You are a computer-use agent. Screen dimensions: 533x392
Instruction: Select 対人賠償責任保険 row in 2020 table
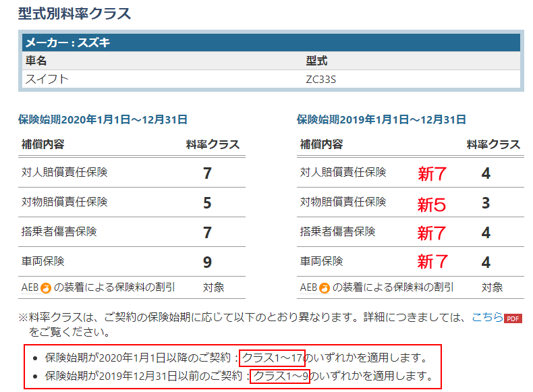point(132,172)
